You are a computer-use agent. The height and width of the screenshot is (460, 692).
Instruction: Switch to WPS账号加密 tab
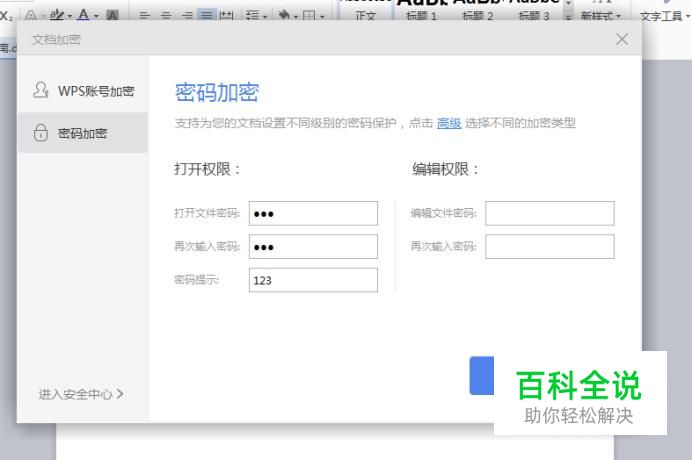pyautogui.click(x=83, y=91)
